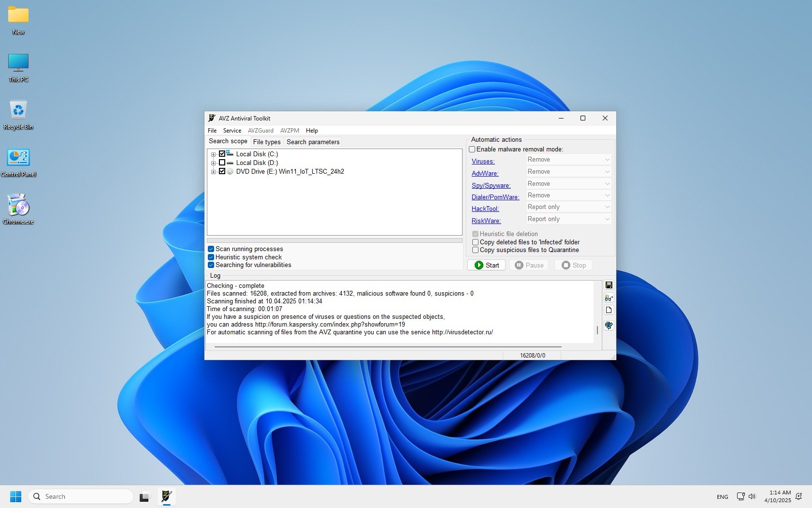812x508 pixels.
Task: Uncheck Scan running processes
Action: pos(211,249)
